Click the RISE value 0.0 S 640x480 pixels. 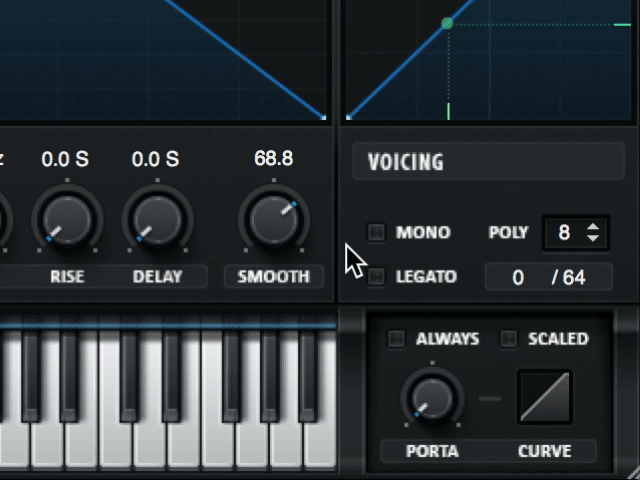[65, 159]
